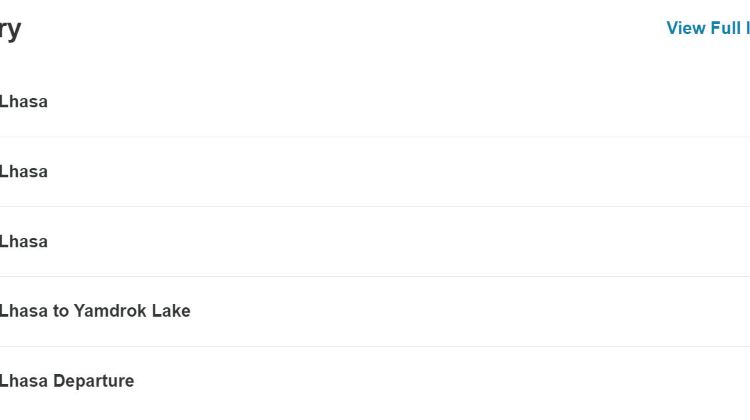Select the word 'Yamdrok' in the itinerary
750x420 pixels.
pyautogui.click(x=110, y=311)
